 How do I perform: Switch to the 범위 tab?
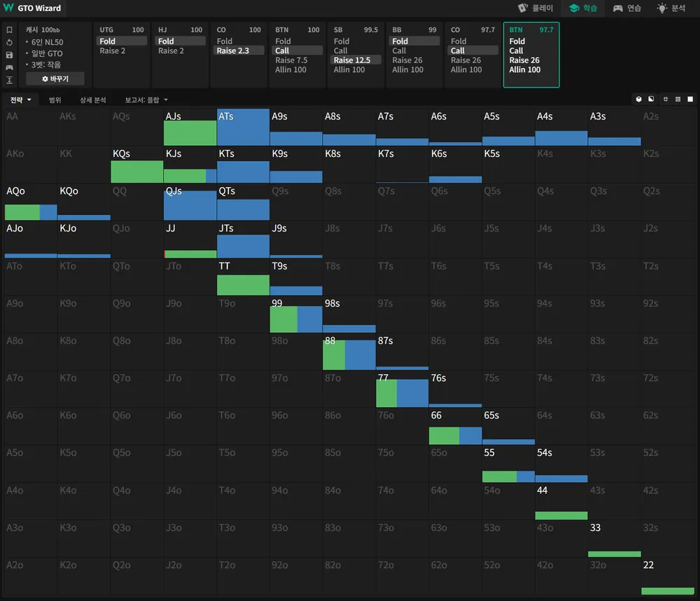55,99
